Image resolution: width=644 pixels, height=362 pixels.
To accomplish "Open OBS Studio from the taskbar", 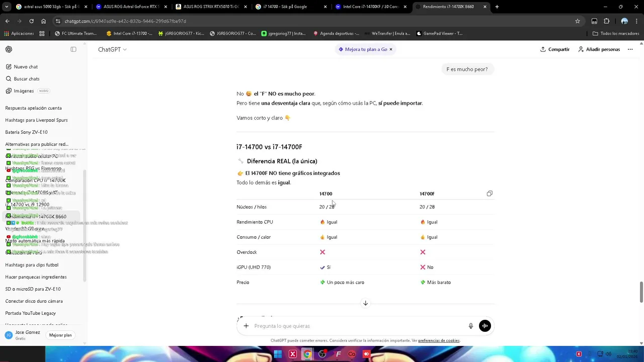I will [x=323, y=354].
